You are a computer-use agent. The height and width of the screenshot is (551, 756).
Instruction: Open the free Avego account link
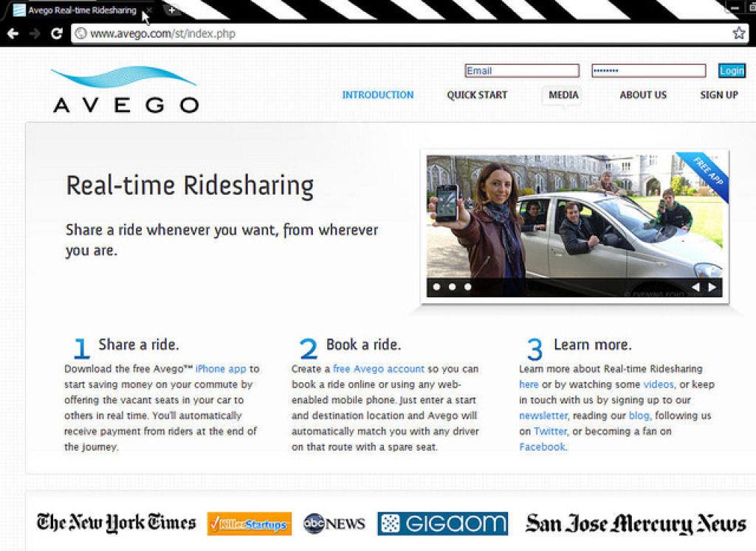click(x=379, y=369)
